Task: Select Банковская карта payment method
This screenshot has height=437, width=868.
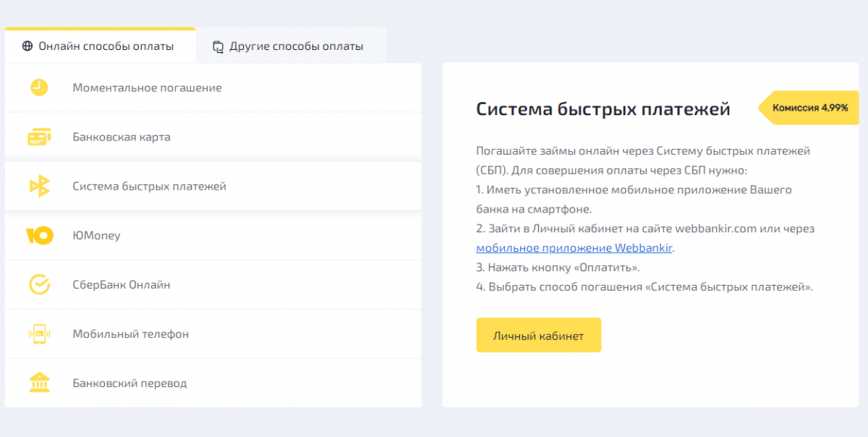Action: (213, 137)
